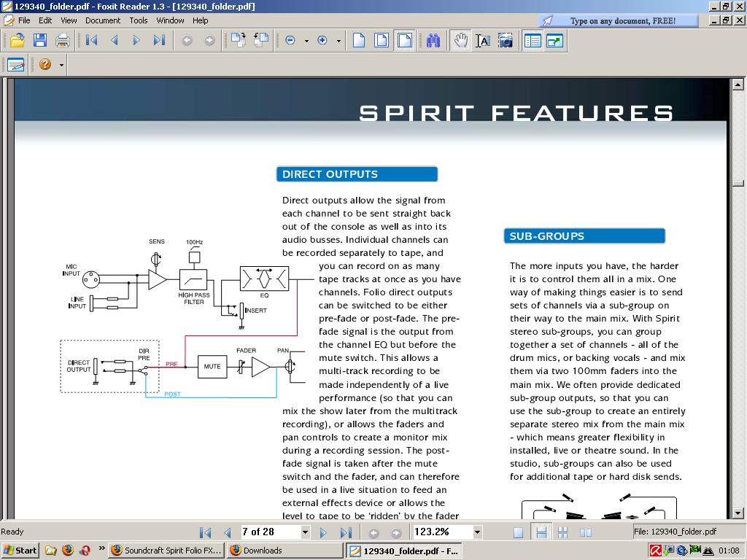Image resolution: width=747 pixels, height=560 pixels.
Task: Jump to last page from the top toolbar
Action: click(160, 41)
